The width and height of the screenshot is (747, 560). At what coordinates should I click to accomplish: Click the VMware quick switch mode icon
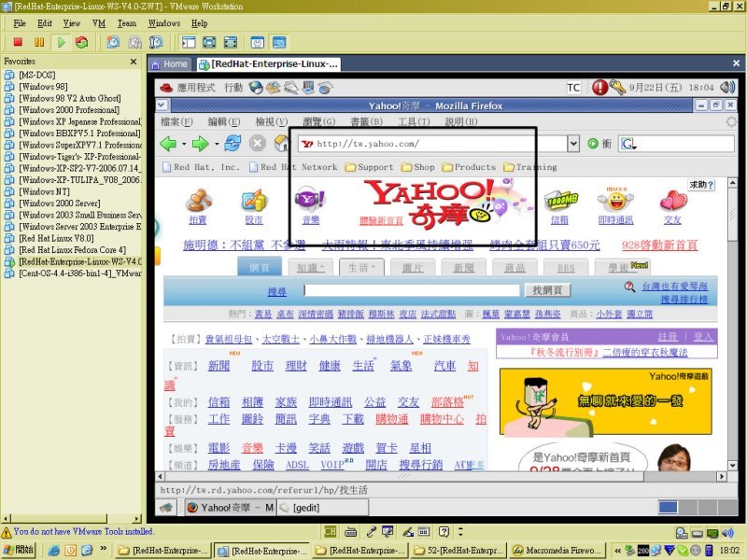click(231, 42)
